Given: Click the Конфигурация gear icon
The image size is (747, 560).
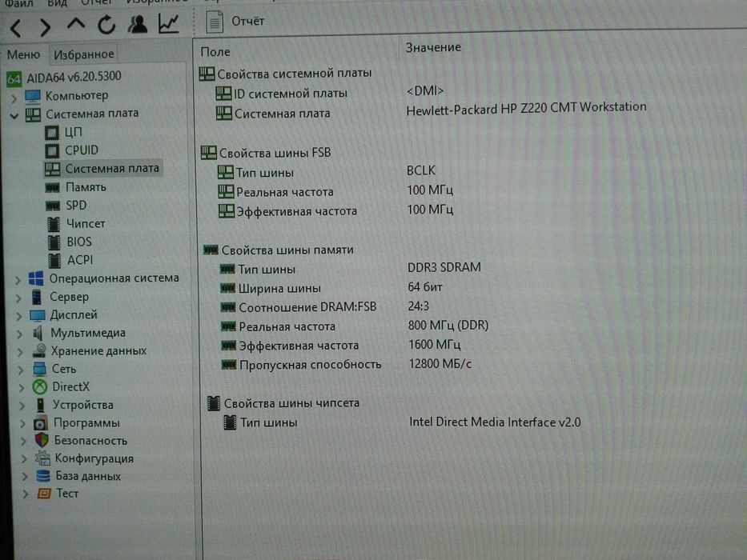Looking at the screenshot, I should (x=42, y=458).
